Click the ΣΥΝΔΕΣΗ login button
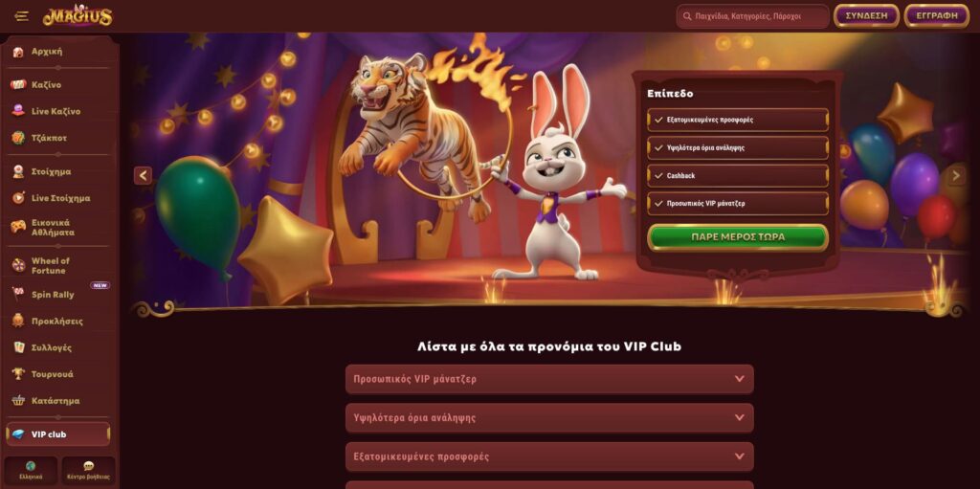Viewport: 980px width, 489px height. tap(866, 16)
